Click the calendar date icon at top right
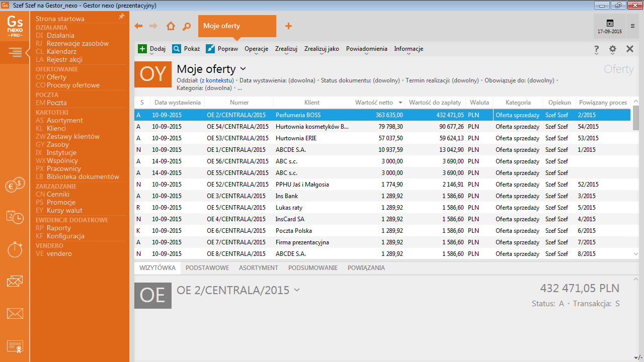 (610, 24)
